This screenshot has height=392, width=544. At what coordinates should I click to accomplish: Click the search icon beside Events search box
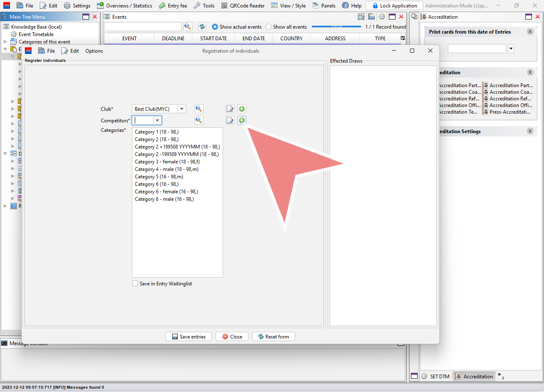pos(188,27)
